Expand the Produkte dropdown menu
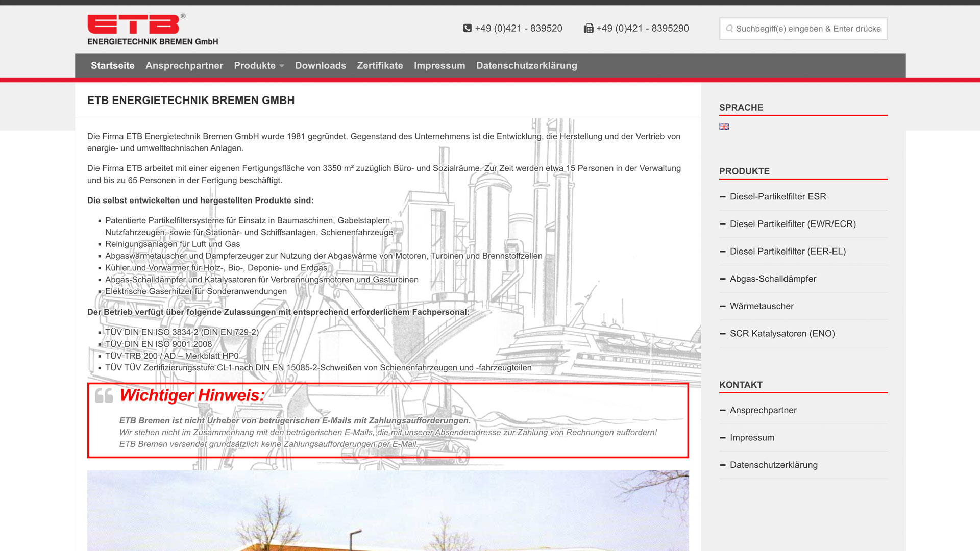This screenshot has width=980, height=551. tap(259, 65)
